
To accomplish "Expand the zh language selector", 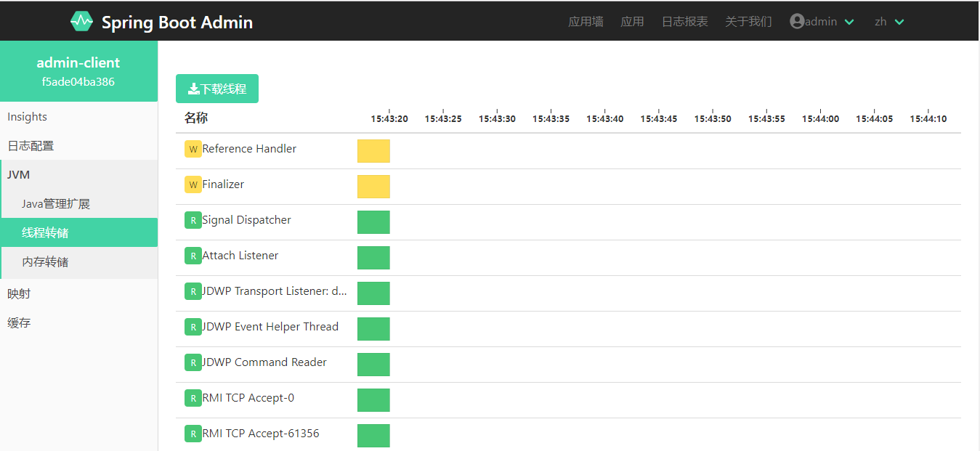I will (889, 22).
